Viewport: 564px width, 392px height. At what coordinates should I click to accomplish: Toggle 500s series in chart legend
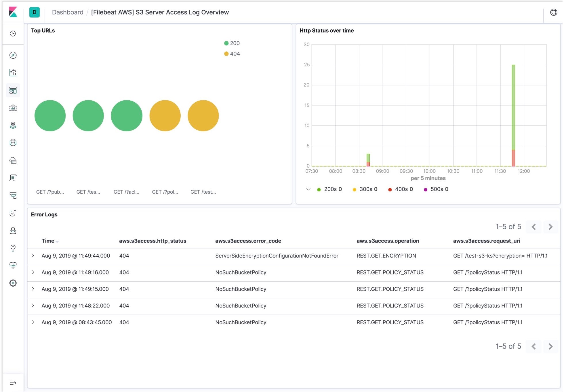[x=436, y=189]
